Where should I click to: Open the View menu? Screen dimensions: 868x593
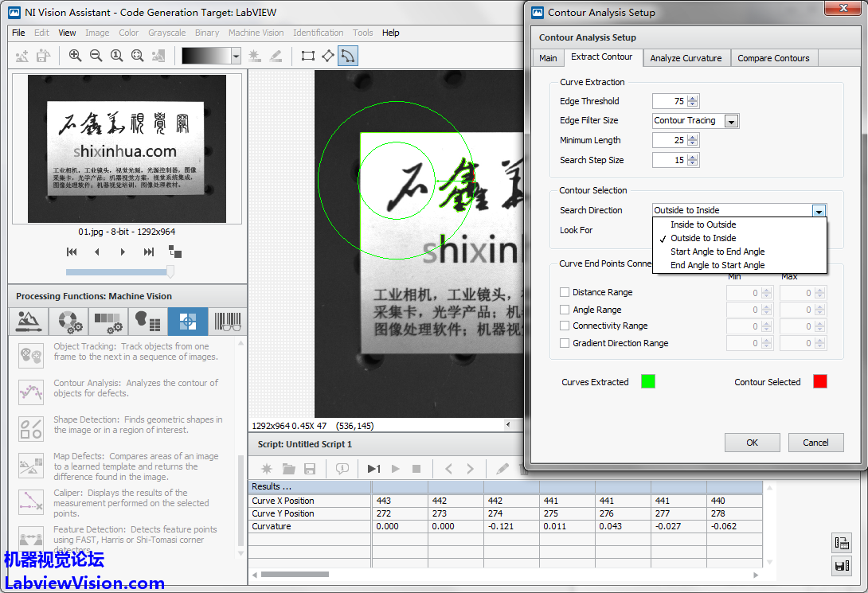[x=67, y=33]
